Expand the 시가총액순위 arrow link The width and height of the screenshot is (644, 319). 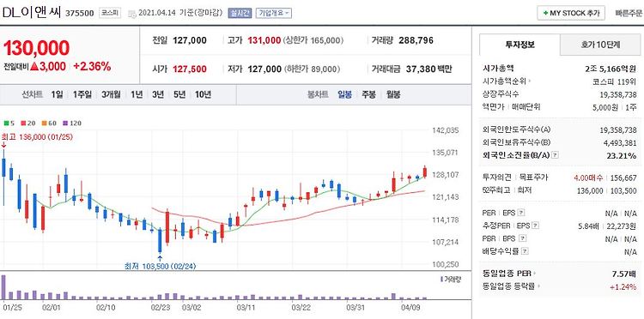(529, 81)
